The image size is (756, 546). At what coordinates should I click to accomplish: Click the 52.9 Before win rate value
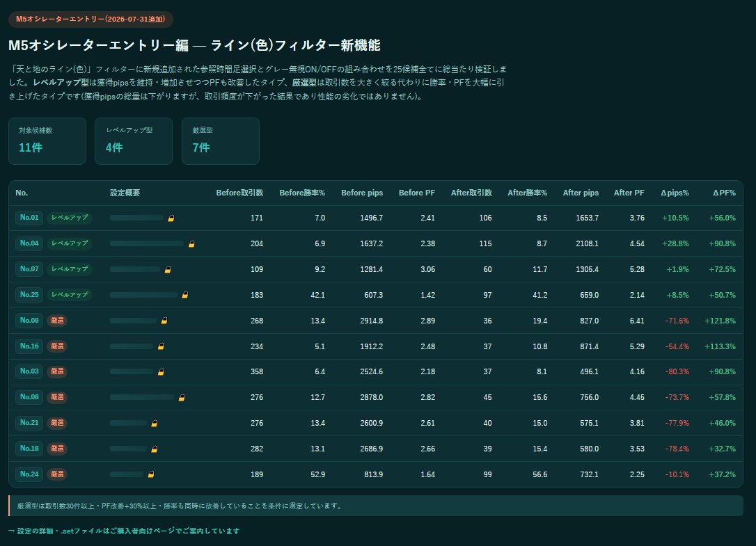(x=317, y=474)
